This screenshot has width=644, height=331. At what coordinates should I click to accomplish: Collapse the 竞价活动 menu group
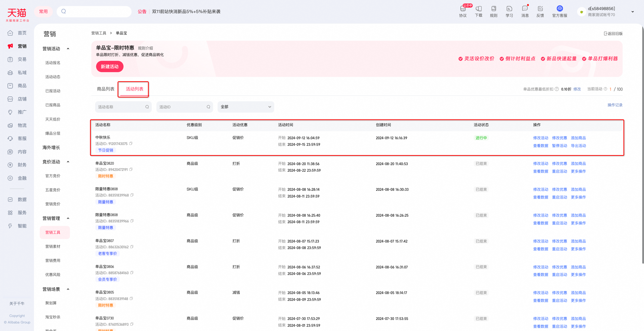(68, 162)
